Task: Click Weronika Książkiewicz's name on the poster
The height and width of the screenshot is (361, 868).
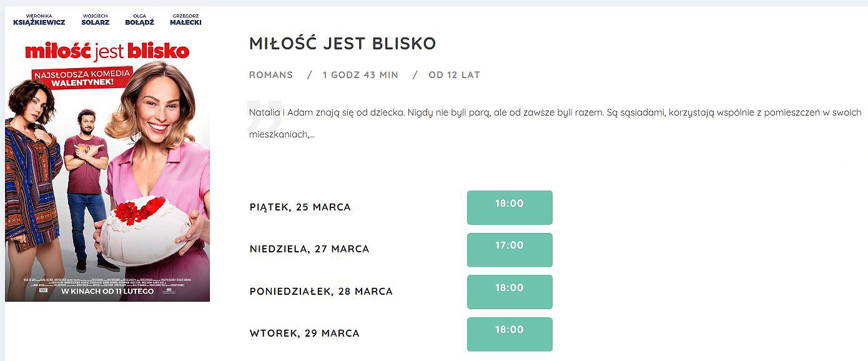Action: (x=39, y=19)
